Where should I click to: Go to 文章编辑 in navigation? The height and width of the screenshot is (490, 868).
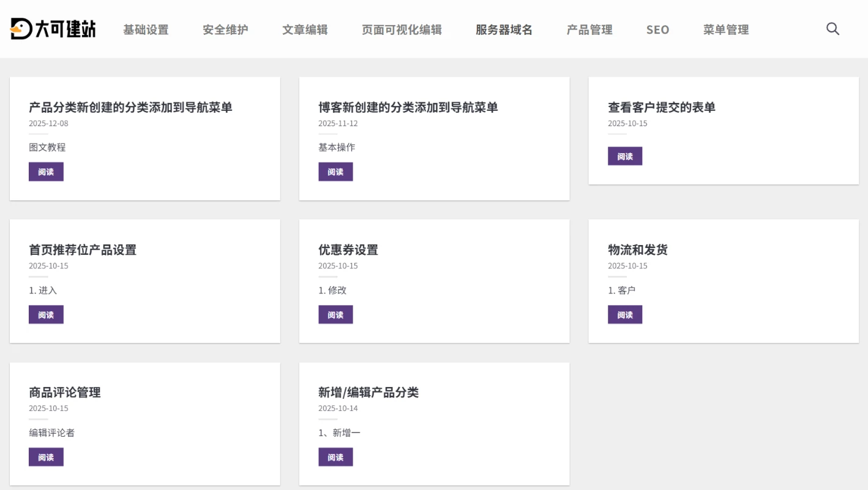(305, 29)
